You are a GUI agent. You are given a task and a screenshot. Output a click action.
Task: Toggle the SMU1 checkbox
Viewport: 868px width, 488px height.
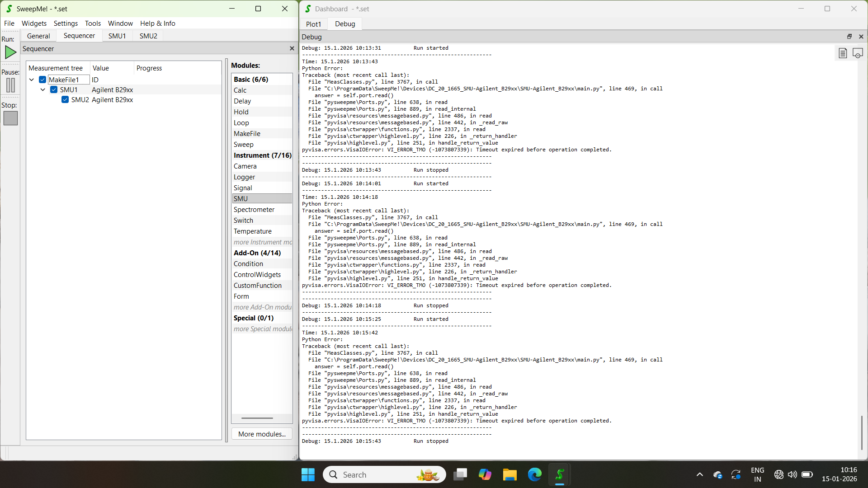[x=54, y=89]
